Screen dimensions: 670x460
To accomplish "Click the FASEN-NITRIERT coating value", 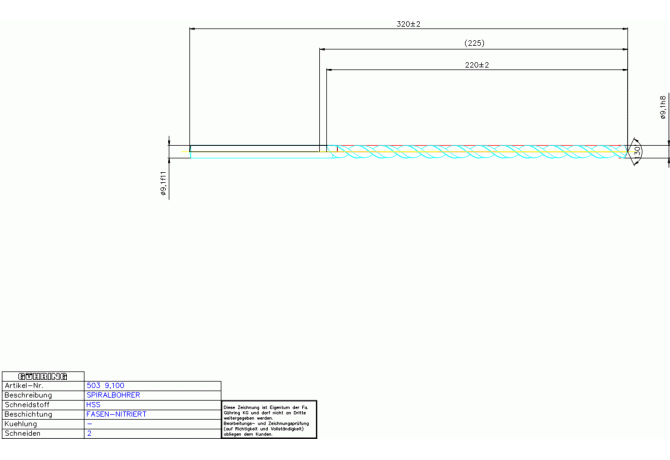I will click(116, 414).
